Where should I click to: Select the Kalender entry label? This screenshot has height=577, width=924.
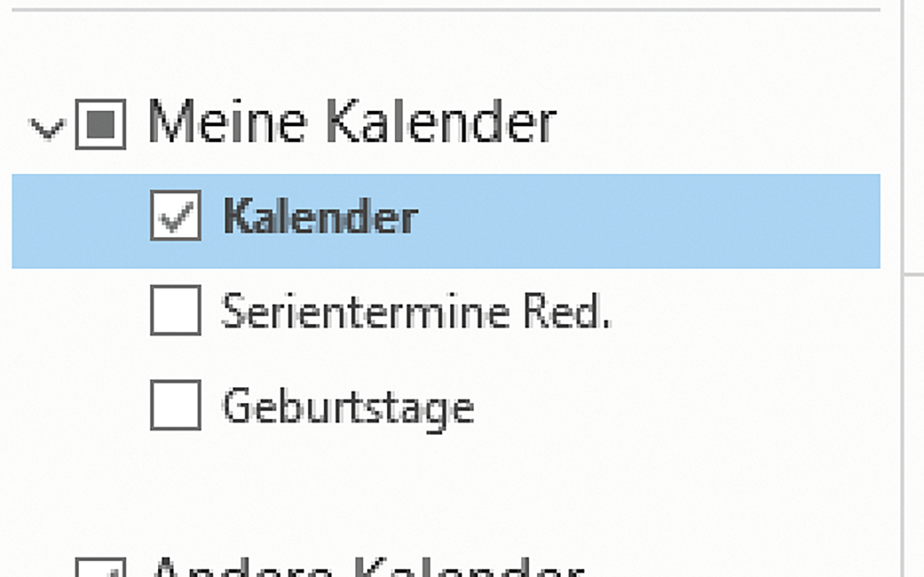tap(321, 217)
